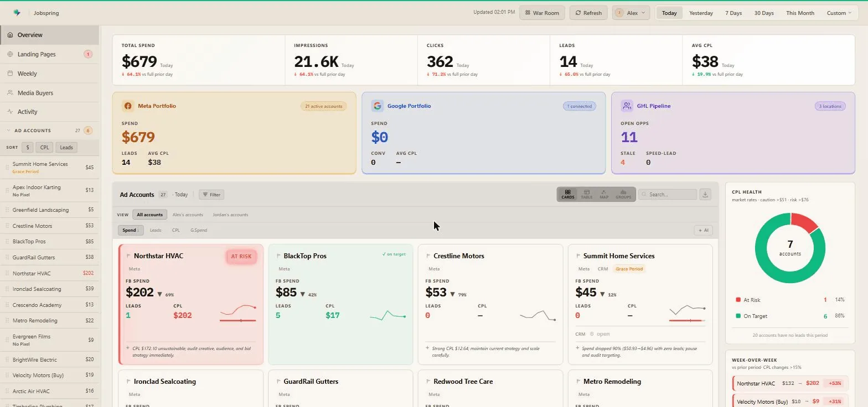Click the orange 6 badge on Ad Accounts
Viewport: 868px width, 407px height.
pos(88,131)
